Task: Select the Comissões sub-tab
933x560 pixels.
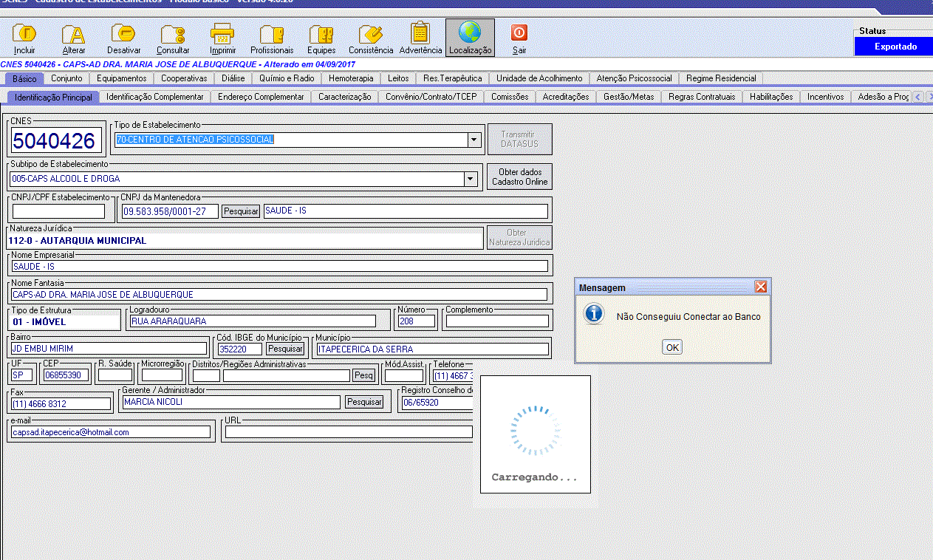Action: coord(510,97)
